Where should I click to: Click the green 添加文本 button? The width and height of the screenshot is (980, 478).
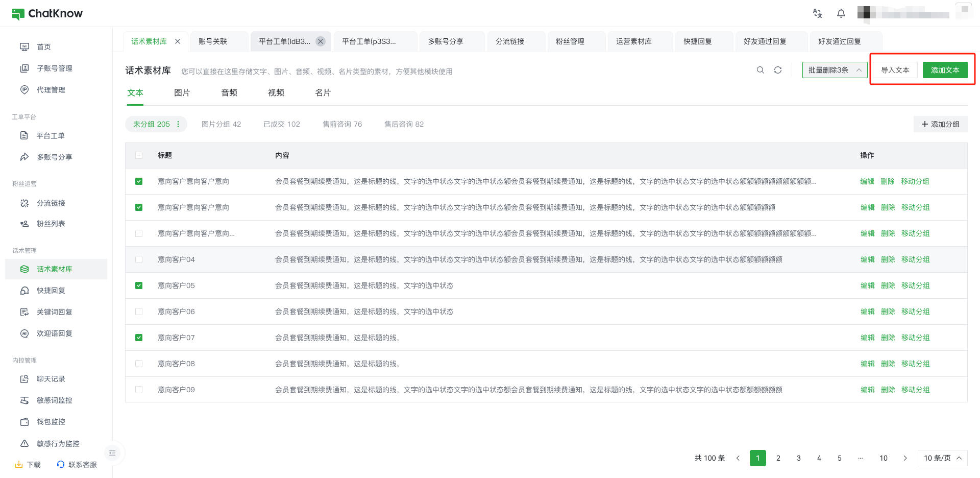point(945,70)
